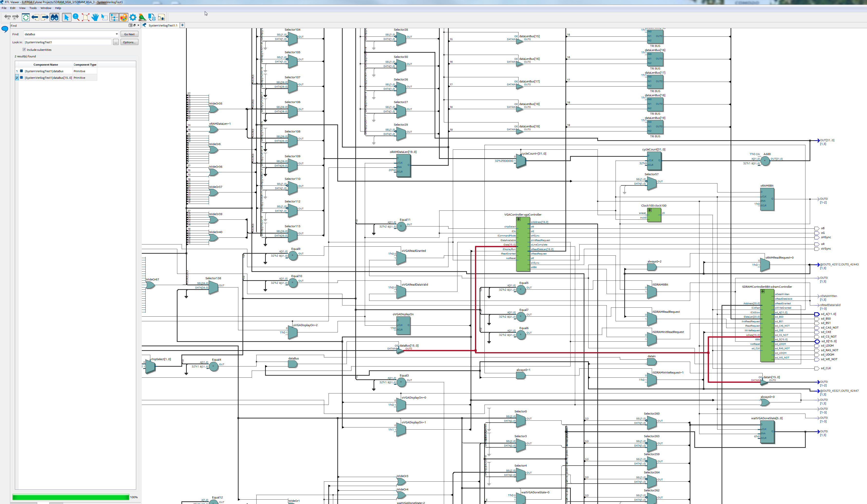Select the hand Pan tool
This screenshot has width=867, height=504.
pos(95,17)
